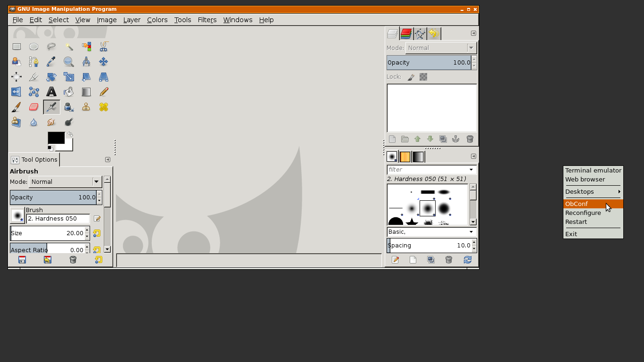This screenshot has width=644, height=362.
Task: Select Reconfigure in the desktop menu
Action: pos(593,213)
